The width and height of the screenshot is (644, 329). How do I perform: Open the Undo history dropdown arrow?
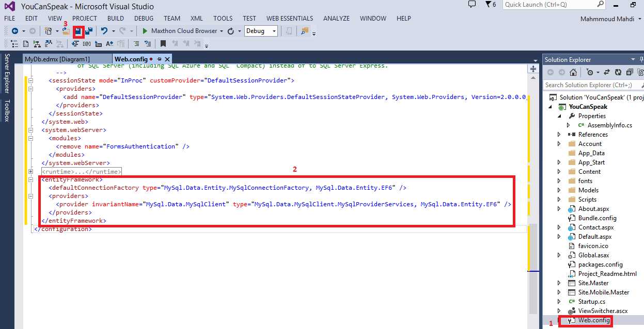(113, 31)
